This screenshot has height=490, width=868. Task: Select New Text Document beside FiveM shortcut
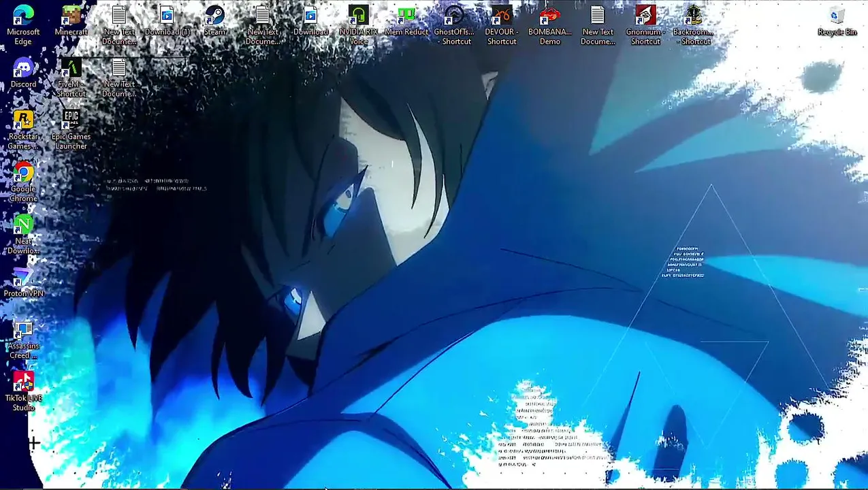119,78
